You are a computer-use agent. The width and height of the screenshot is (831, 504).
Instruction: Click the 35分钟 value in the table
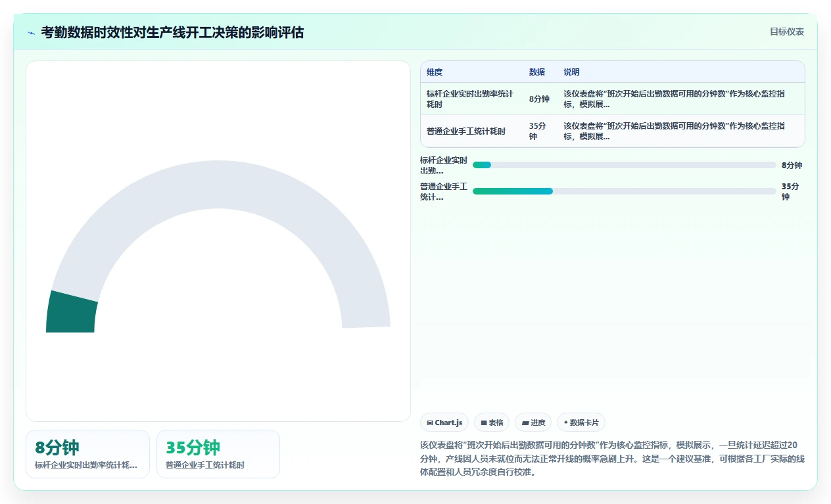pyautogui.click(x=540, y=131)
